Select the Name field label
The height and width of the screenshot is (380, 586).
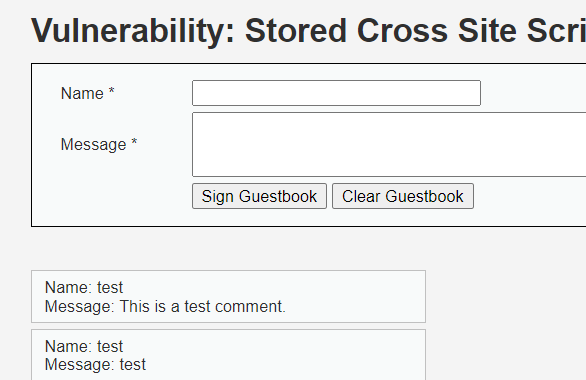pyautogui.click(x=87, y=93)
